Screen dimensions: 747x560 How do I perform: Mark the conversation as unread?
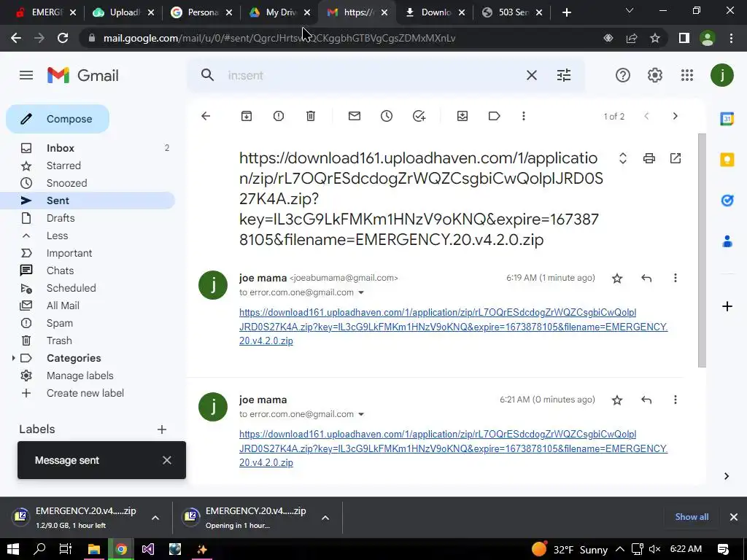355,116
